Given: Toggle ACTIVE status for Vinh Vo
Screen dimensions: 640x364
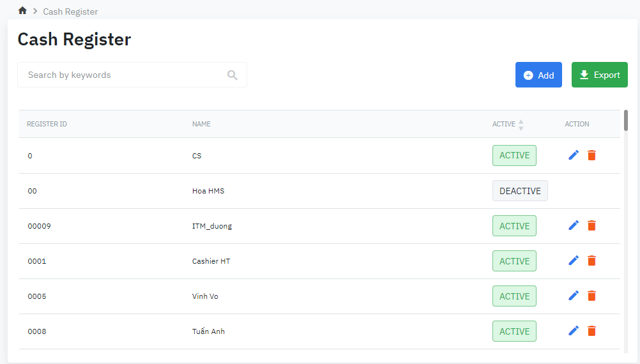Looking at the screenshot, I should pyautogui.click(x=514, y=296).
